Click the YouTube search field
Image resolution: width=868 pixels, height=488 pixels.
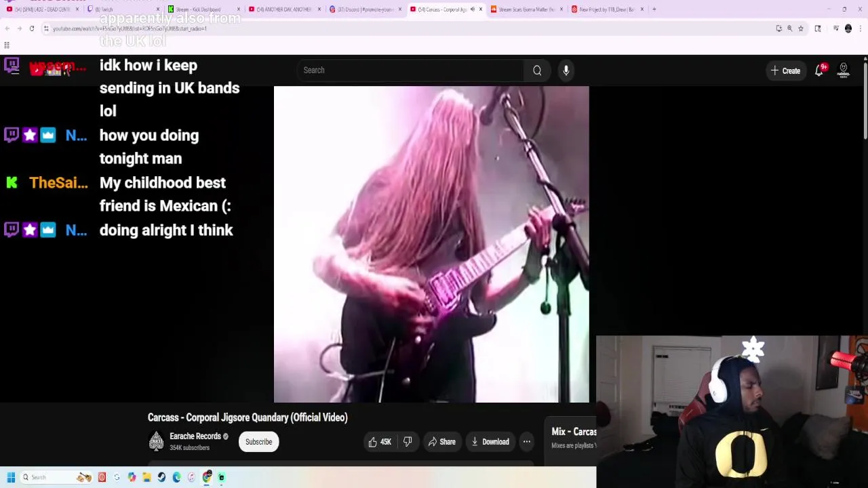tap(410, 70)
